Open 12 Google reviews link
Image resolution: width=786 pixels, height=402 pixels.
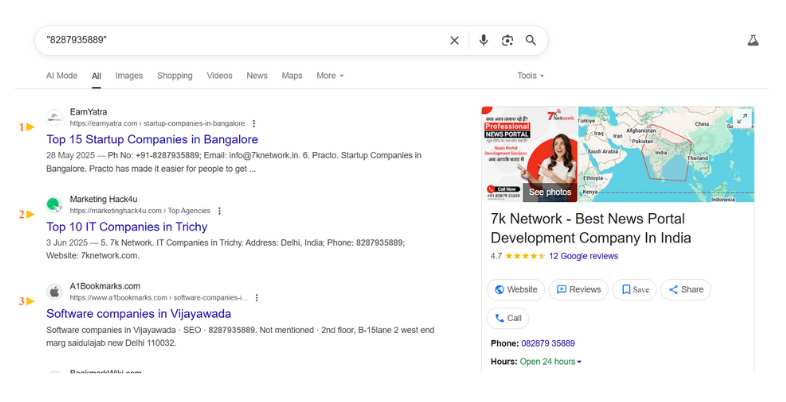[x=583, y=256]
